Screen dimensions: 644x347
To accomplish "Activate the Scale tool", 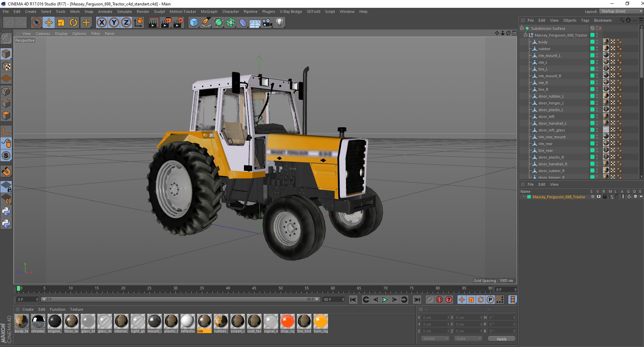I will 61,23.
